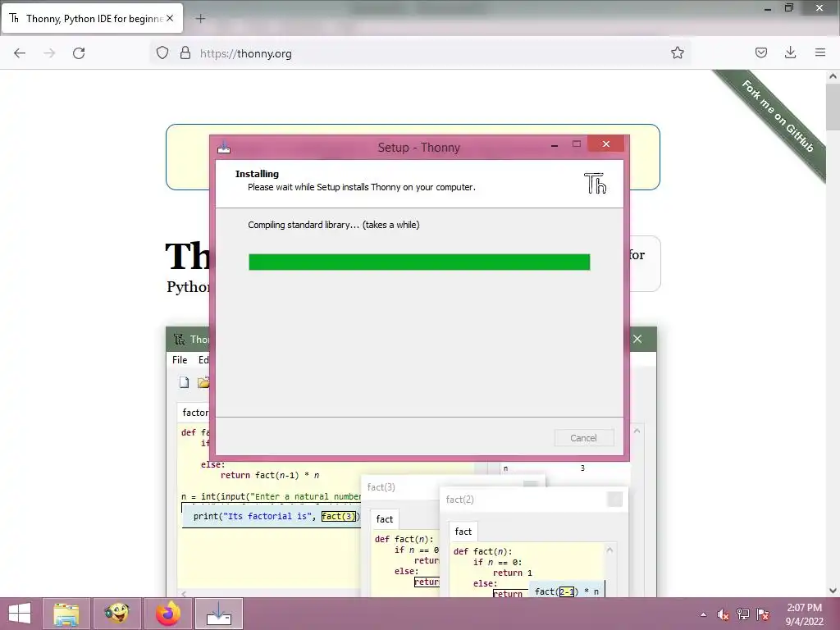This screenshot has width=840, height=630.
Task: Open a new browser tab
Action: pos(200,19)
